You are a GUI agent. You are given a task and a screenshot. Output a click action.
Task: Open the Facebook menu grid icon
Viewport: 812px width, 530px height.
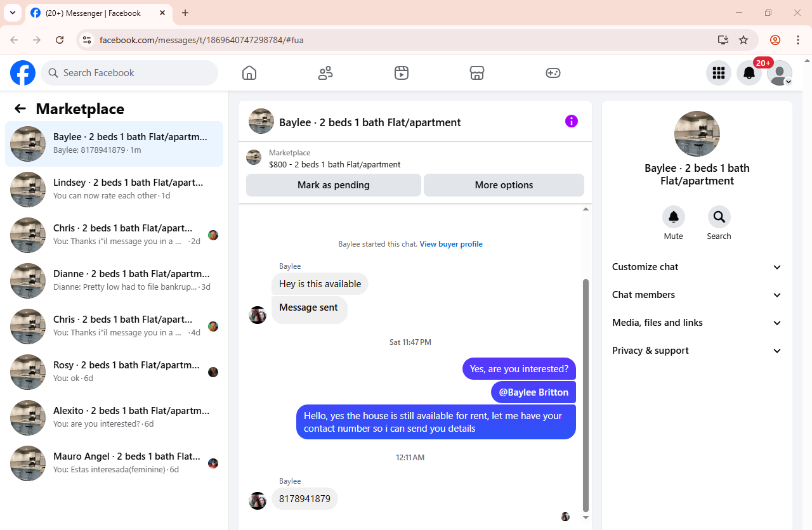click(x=719, y=73)
